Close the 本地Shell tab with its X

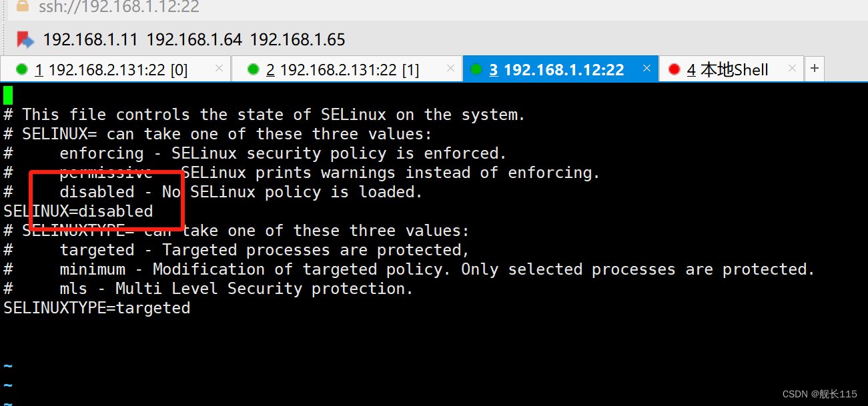tap(791, 68)
